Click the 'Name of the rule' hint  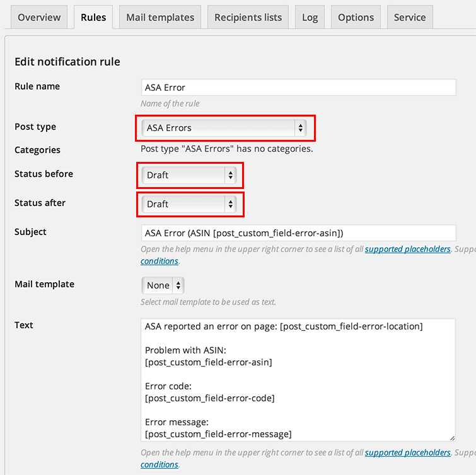(x=170, y=104)
